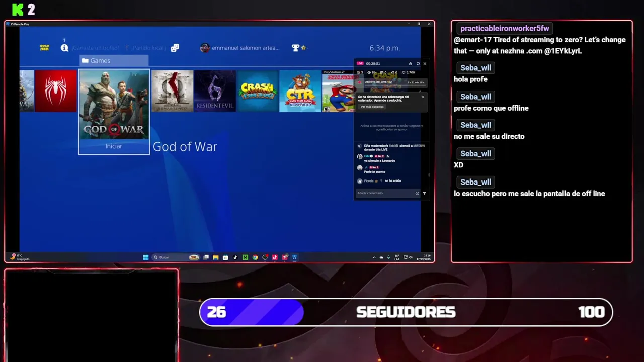The height and width of the screenshot is (362, 644).
Task: Click the emoji icon in comment box
Action: pyautogui.click(x=417, y=193)
